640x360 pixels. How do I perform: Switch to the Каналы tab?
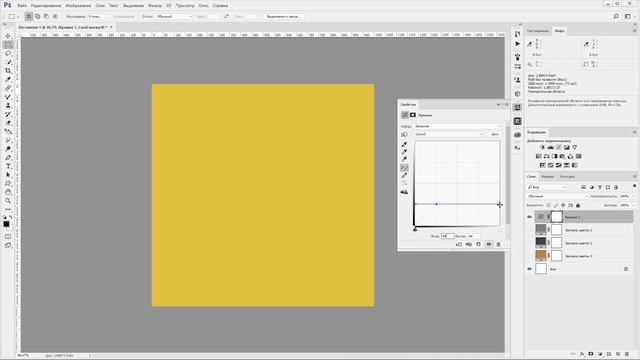pyautogui.click(x=547, y=176)
